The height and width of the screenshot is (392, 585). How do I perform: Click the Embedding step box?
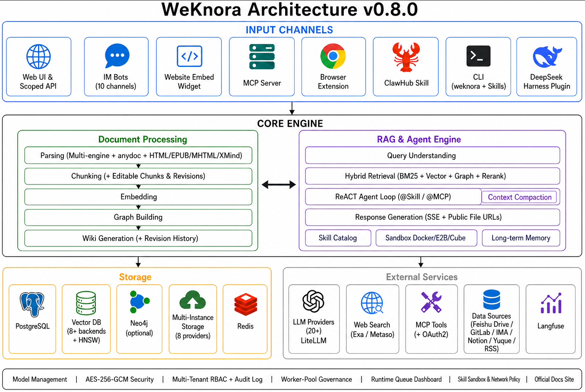138,197
